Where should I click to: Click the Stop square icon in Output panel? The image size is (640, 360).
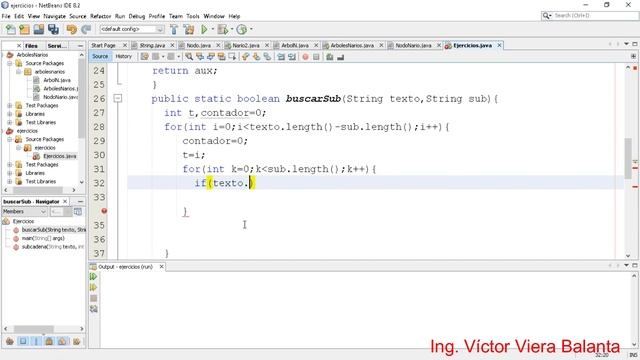(93, 298)
